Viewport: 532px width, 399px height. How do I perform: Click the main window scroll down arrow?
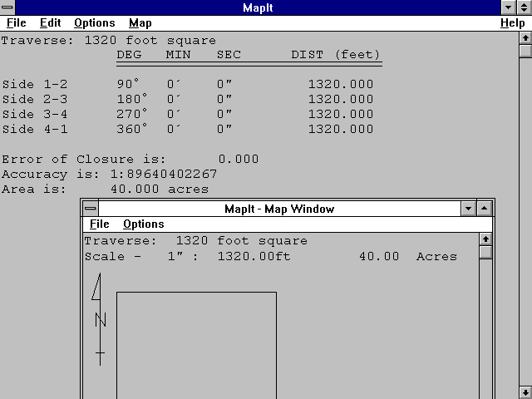point(525,392)
